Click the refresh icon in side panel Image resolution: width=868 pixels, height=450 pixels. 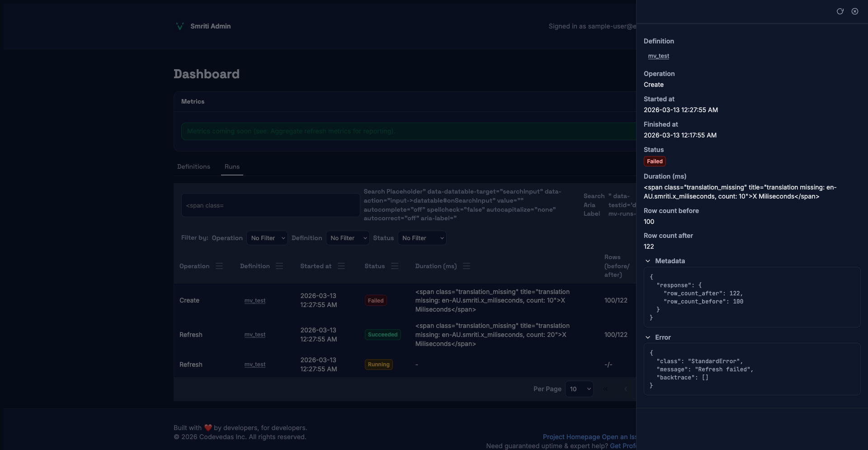[x=840, y=11]
